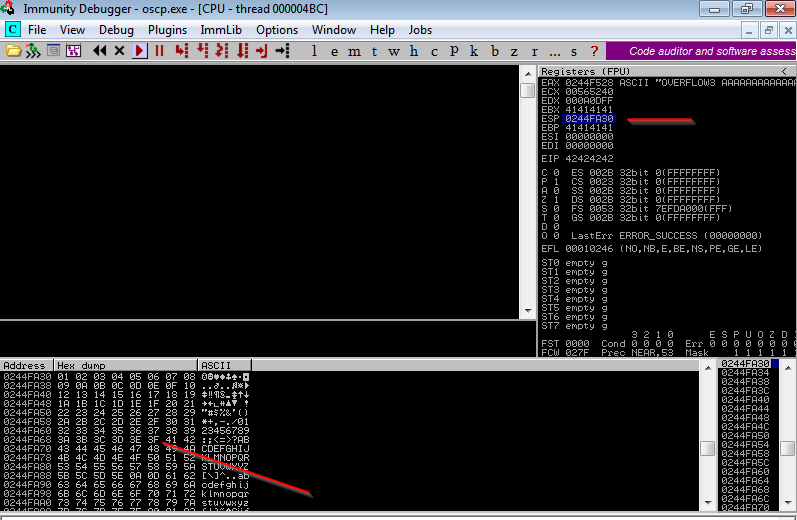
Task: Click the Execute till return icon
Action: coord(261,51)
